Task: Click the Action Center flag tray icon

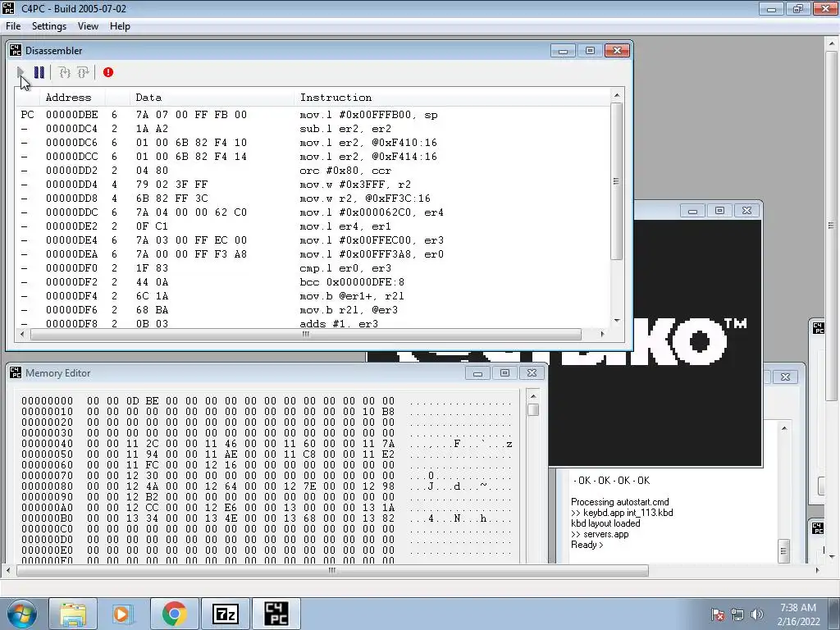Action: coord(718,614)
